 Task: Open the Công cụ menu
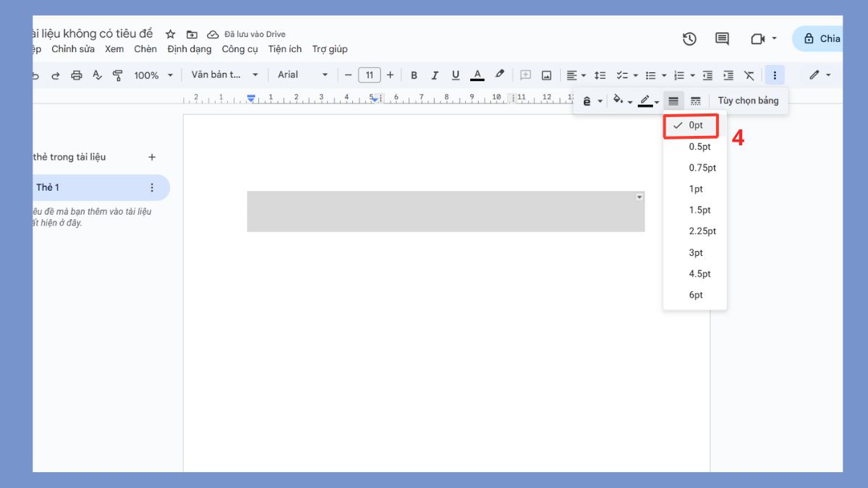click(x=240, y=49)
